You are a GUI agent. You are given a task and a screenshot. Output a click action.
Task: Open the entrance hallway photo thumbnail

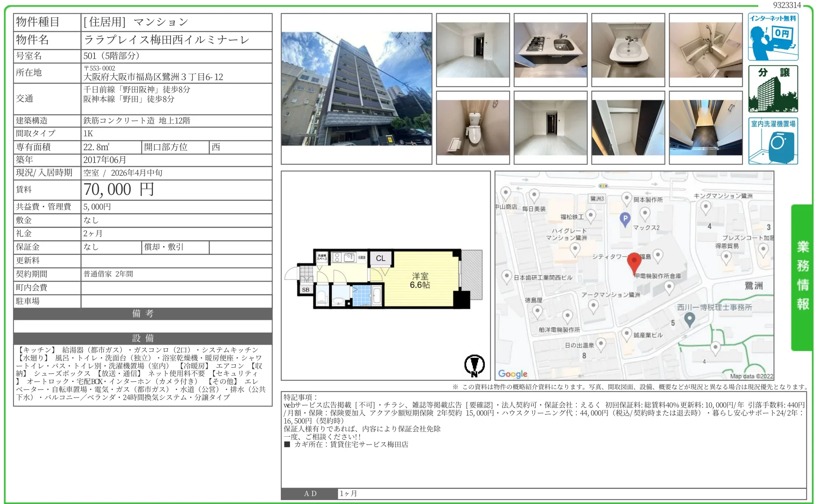pos(705,127)
